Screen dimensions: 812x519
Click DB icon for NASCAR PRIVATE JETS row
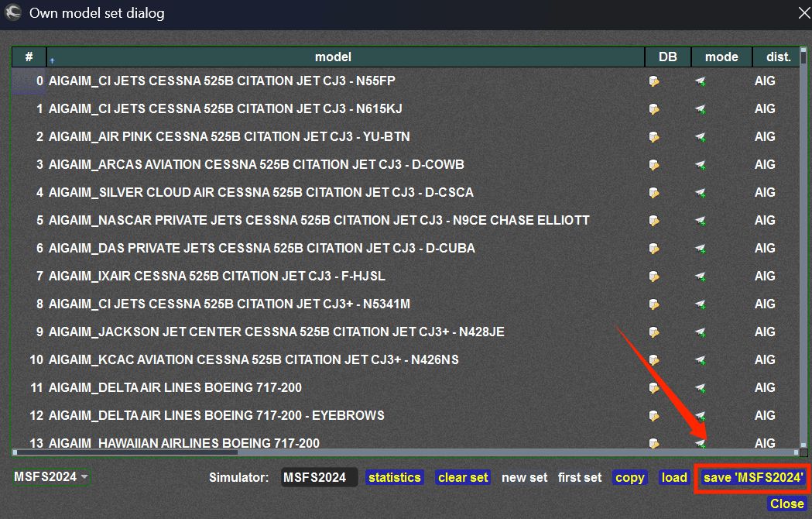654,221
